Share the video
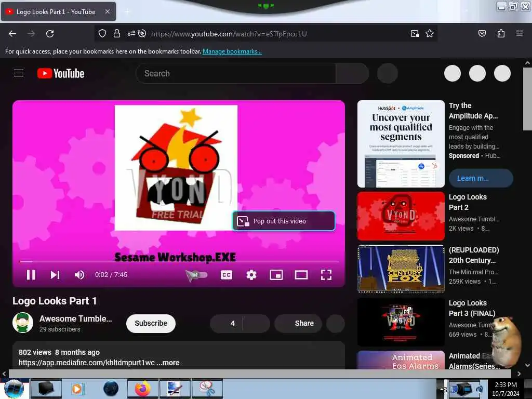Image resolution: width=532 pixels, height=399 pixels. [x=298, y=323]
